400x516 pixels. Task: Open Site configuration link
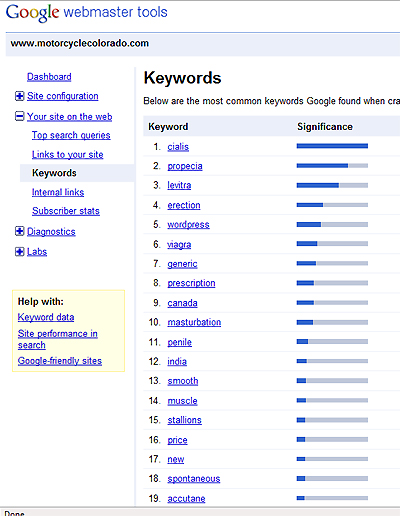pos(63,96)
